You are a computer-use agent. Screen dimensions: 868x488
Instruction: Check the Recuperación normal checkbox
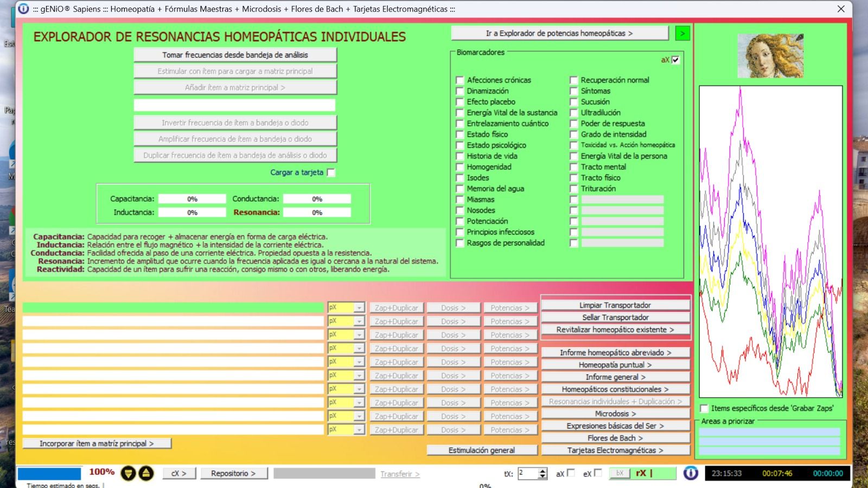pyautogui.click(x=573, y=80)
